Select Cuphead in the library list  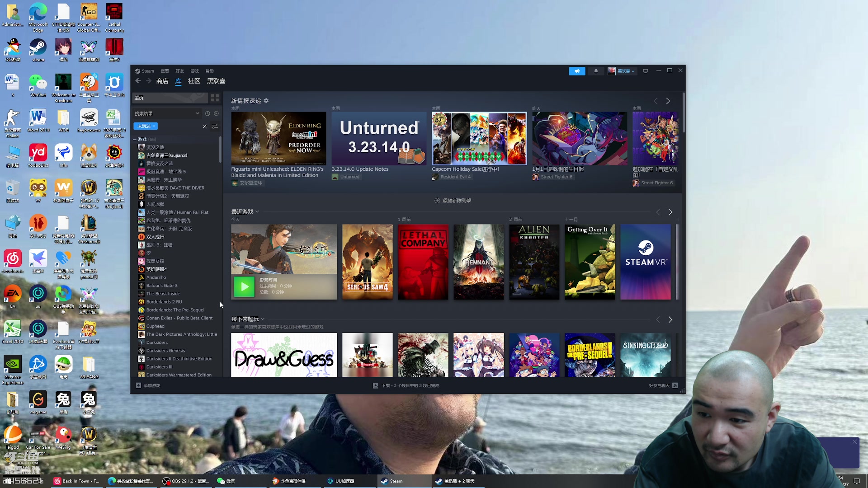coord(155,326)
